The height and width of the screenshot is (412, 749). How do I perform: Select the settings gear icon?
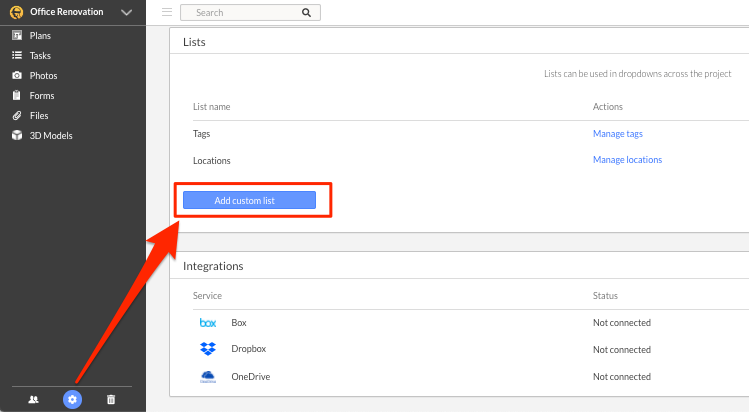[x=72, y=400]
